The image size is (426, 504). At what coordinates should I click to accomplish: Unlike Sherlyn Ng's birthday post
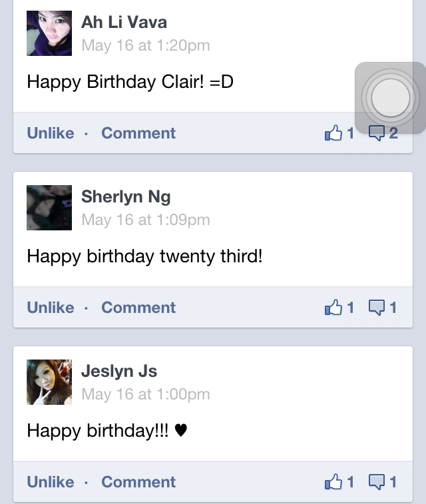tap(51, 308)
